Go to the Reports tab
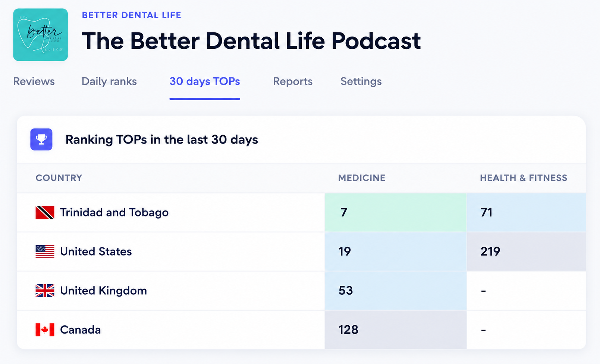Screen dimensions: 600x364 pos(293,81)
